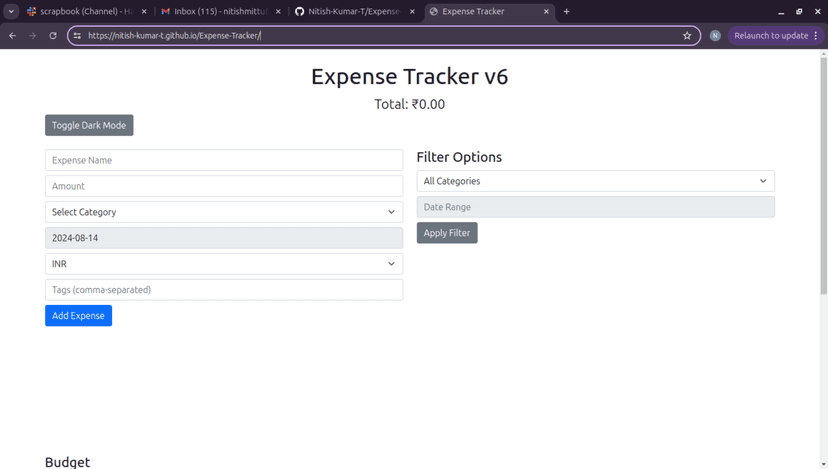Open site information icon in address bar
The height and width of the screenshot is (469, 828).
(x=78, y=35)
